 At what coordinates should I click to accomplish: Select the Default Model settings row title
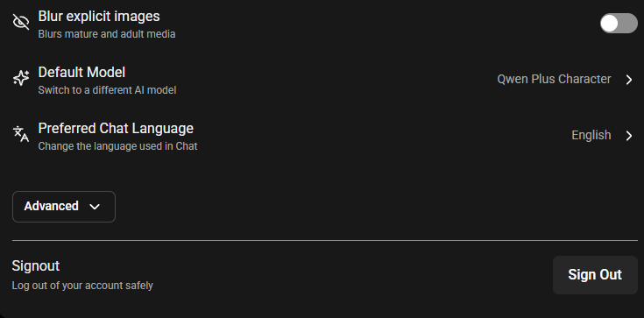(81, 73)
